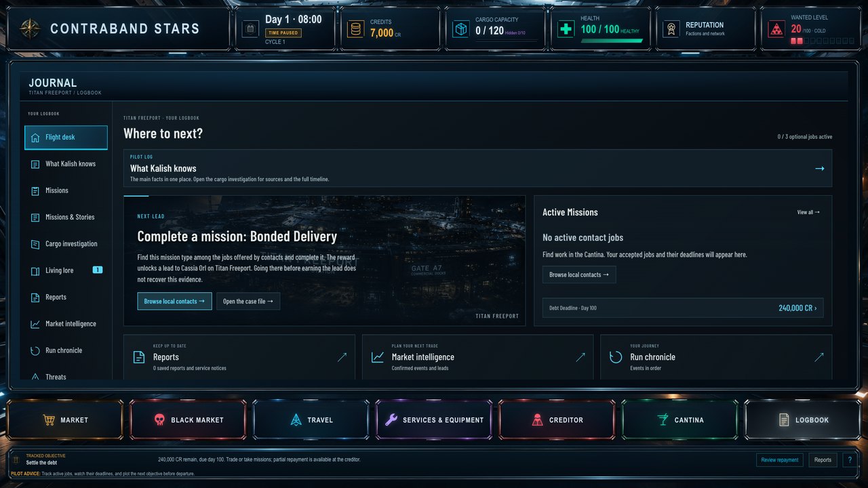Expand debt deadline 240,000 CR row
Image resolution: width=868 pixels, height=488 pixels.
(683, 308)
